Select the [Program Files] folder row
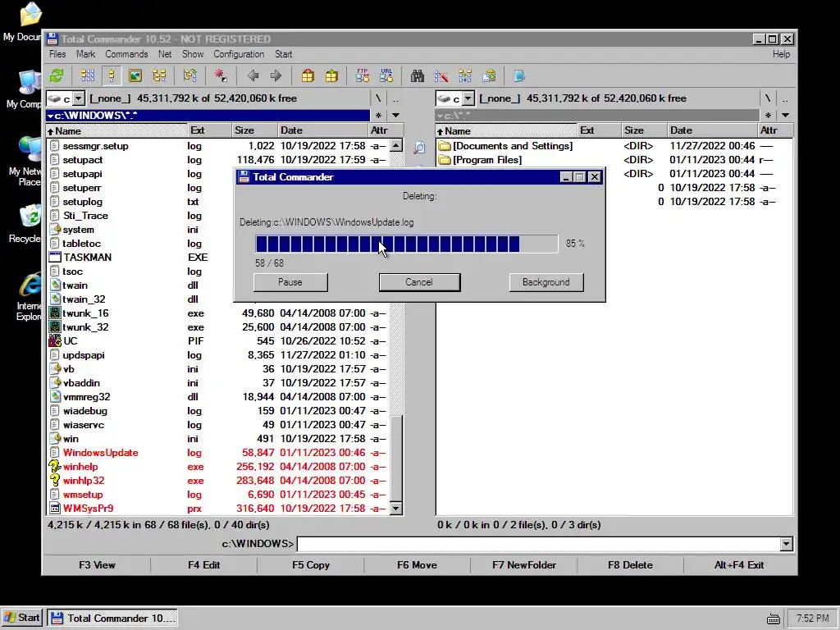The width and height of the screenshot is (840, 630). [x=614, y=160]
